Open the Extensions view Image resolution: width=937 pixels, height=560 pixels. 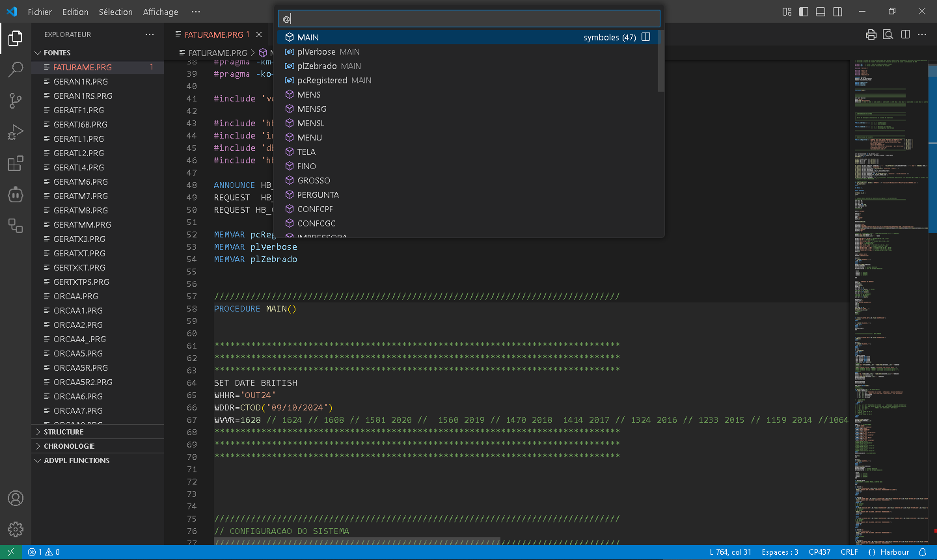(16, 163)
